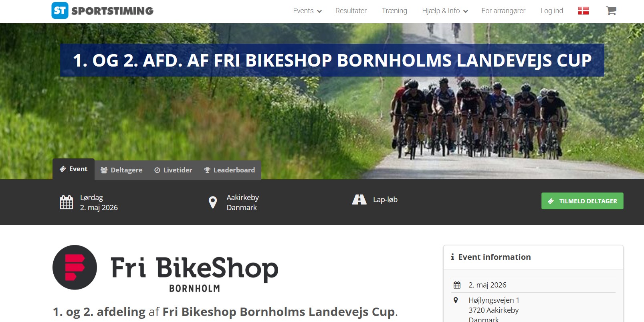Screen dimensions: 644x322
Task: Go to the Log ind link
Action: point(552,11)
